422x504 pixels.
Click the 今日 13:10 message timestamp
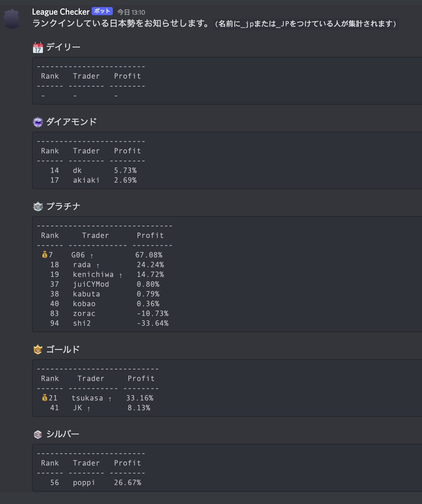click(x=131, y=12)
